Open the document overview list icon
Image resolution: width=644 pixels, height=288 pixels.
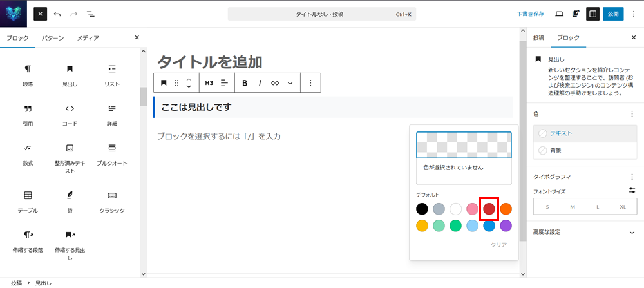pyautogui.click(x=90, y=14)
